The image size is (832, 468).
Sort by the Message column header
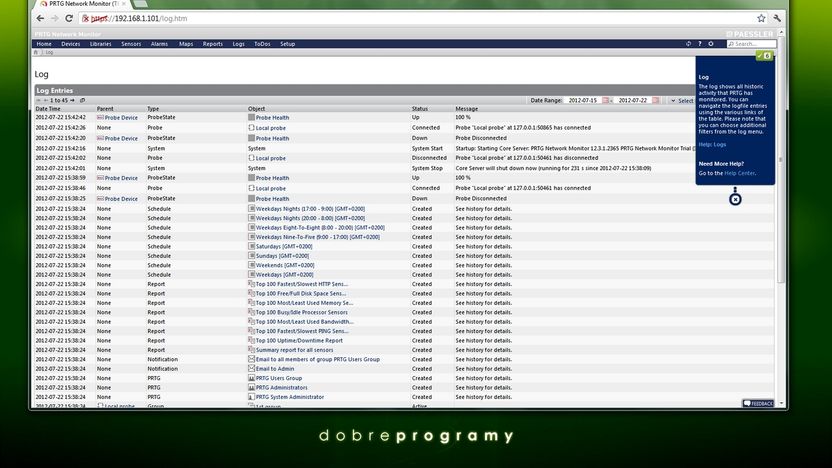466,109
